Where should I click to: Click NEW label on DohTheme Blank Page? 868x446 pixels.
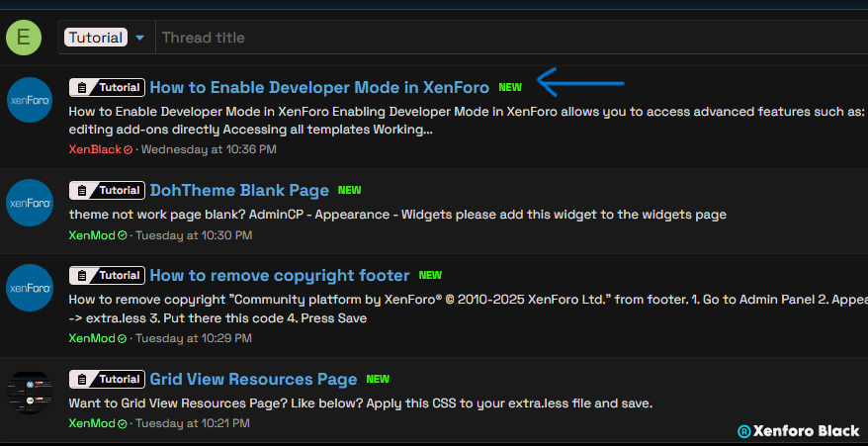coord(349,190)
